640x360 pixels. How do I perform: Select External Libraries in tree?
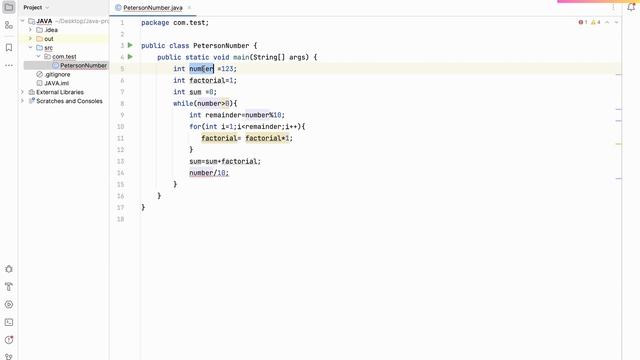[60, 92]
